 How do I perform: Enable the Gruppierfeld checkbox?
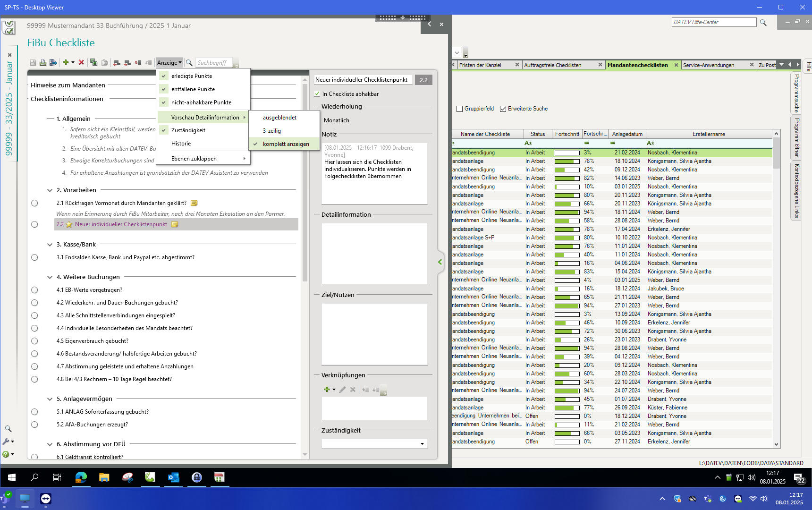(460, 109)
